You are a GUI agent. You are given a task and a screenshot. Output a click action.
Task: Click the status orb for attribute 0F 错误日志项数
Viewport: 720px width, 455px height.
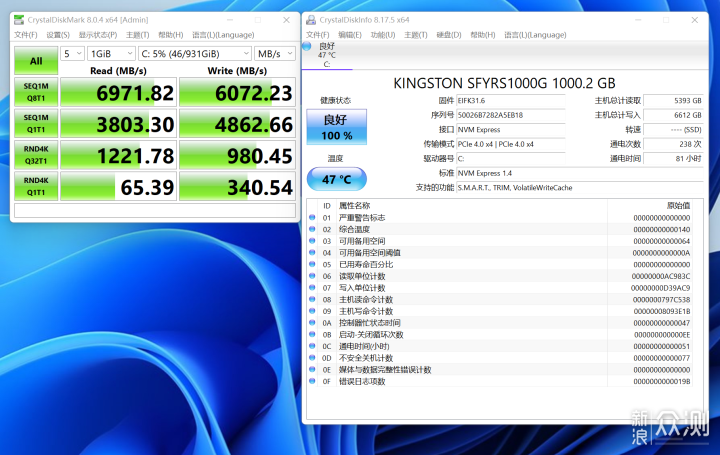coord(312,381)
